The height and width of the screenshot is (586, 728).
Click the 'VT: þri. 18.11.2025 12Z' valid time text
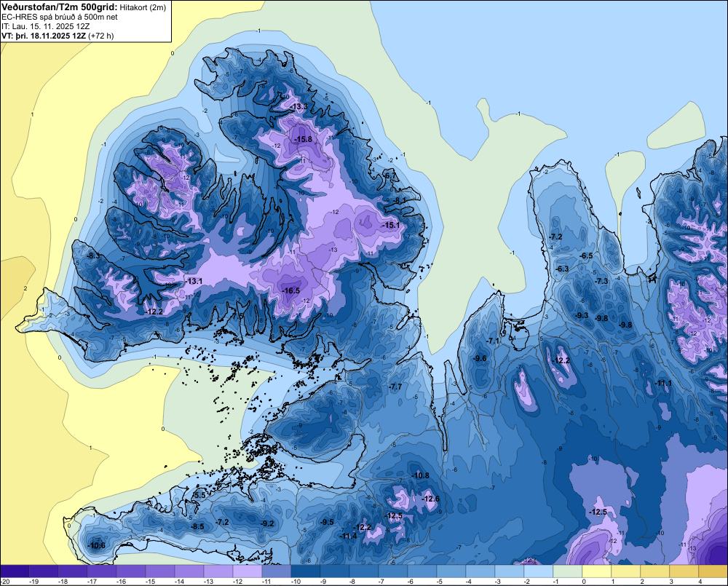44,35
